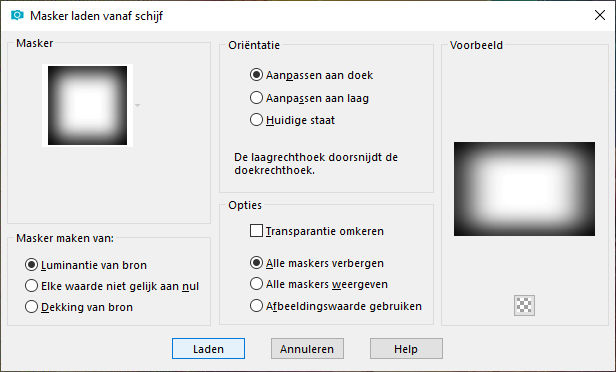Open Help for this dialog
Image resolution: width=616 pixels, height=372 pixels.
(406, 348)
